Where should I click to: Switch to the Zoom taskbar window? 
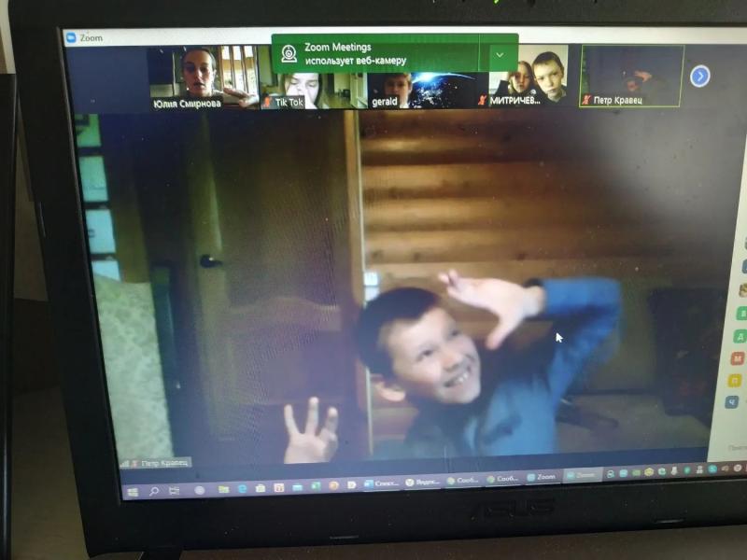[542, 477]
